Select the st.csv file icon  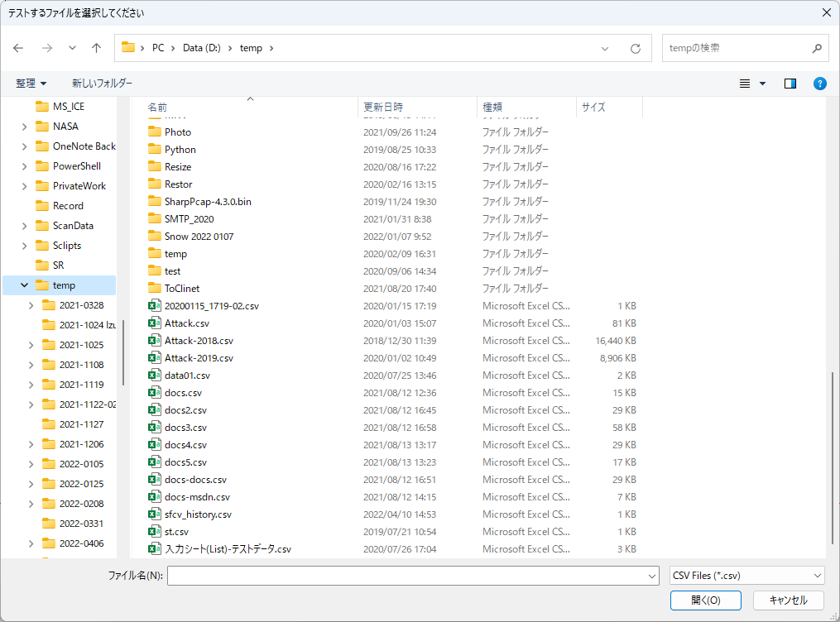154,532
